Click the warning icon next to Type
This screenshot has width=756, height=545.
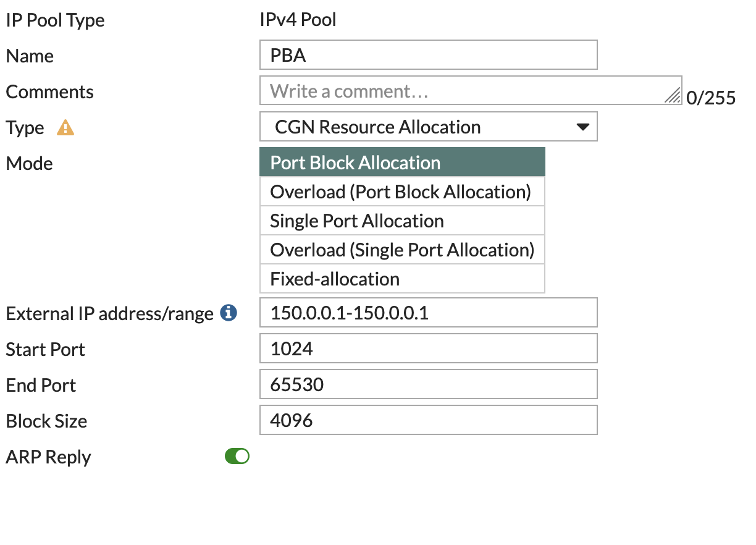tap(65, 127)
